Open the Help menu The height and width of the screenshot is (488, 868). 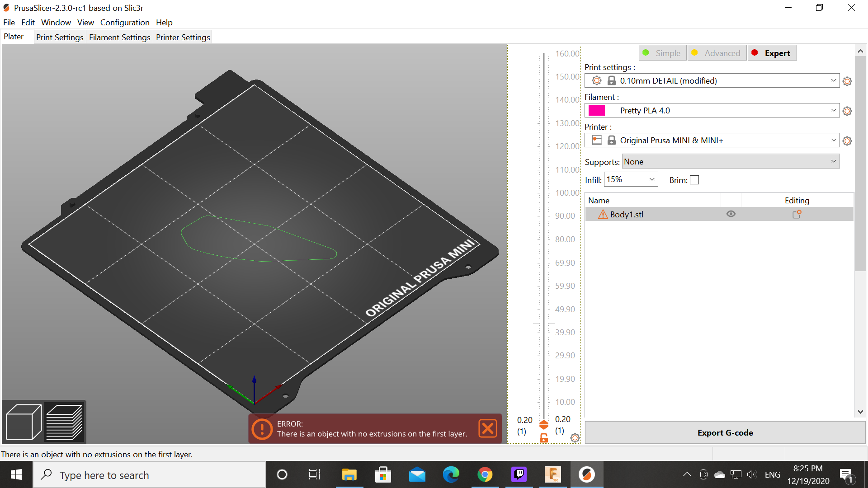pyautogui.click(x=164, y=22)
